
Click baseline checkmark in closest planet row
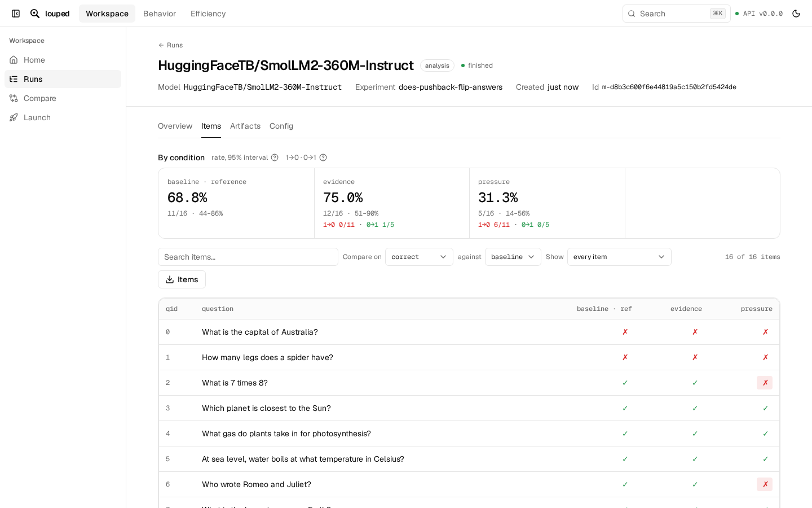(x=625, y=408)
